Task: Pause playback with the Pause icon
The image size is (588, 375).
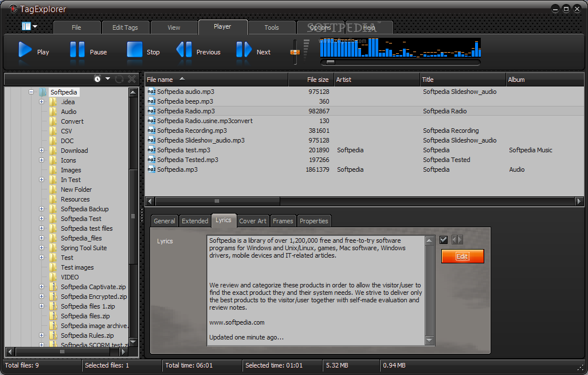Action: (77, 50)
